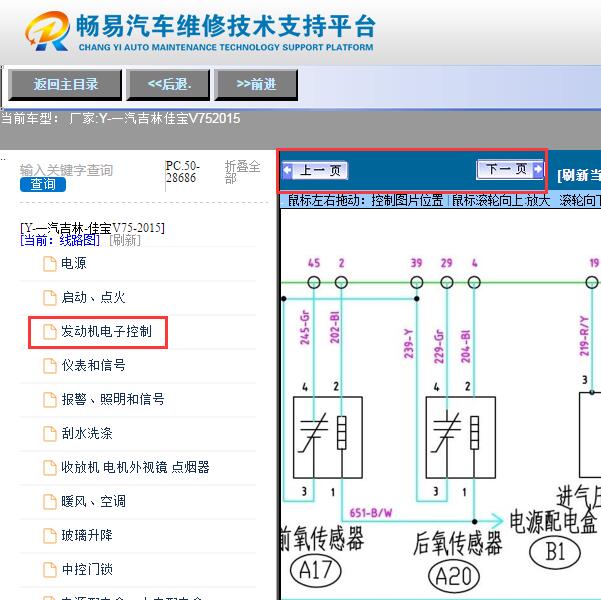Click the [当前: 线路图] link
601x600 pixels.
pos(60,240)
